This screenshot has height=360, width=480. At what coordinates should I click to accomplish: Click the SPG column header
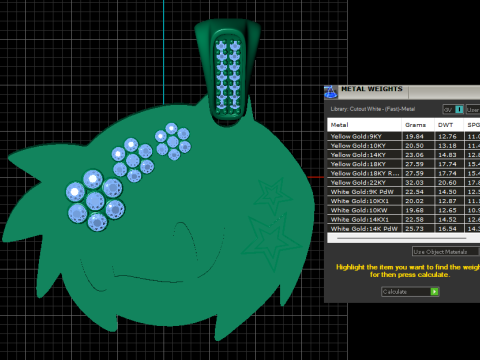pyautogui.click(x=472, y=125)
